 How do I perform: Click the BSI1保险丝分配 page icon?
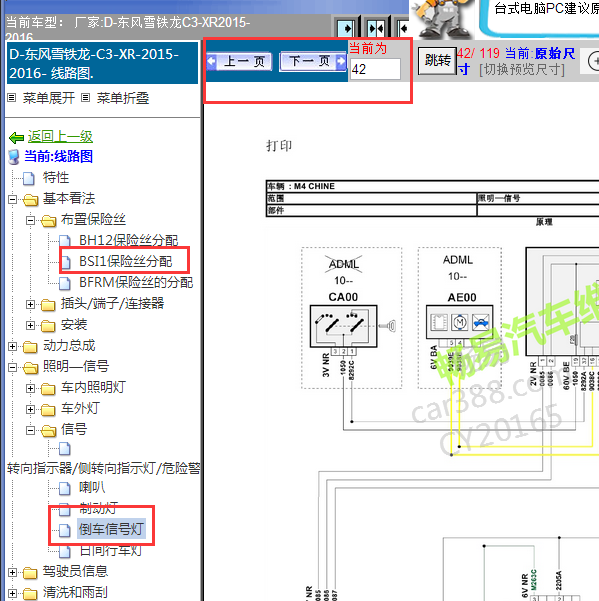coord(66,262)
